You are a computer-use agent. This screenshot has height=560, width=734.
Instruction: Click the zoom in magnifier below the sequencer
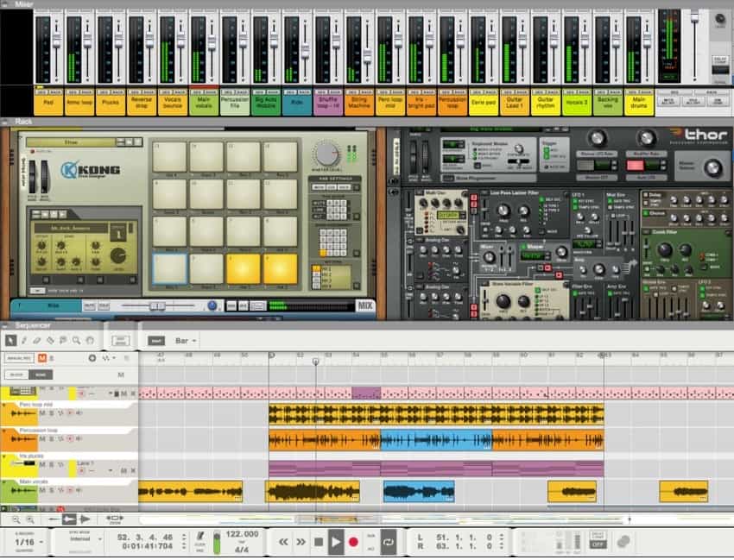30,519
